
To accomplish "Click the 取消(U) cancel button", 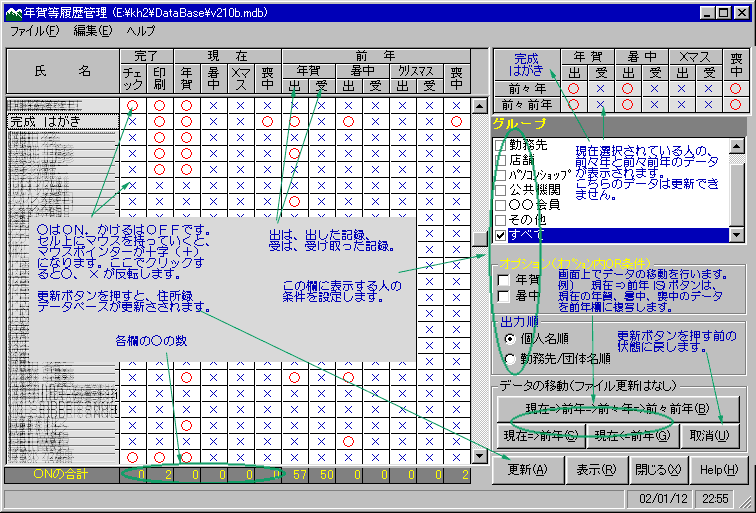I will pos(709,435).
